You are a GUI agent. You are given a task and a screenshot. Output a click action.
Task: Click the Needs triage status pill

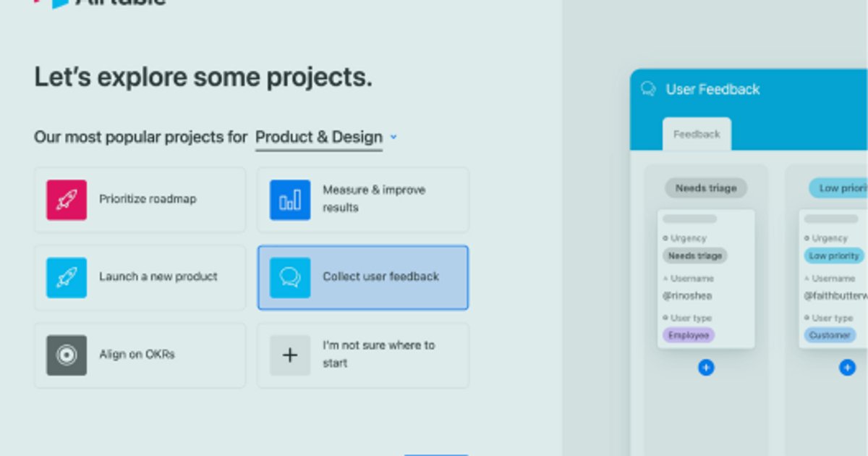point(705,187)
